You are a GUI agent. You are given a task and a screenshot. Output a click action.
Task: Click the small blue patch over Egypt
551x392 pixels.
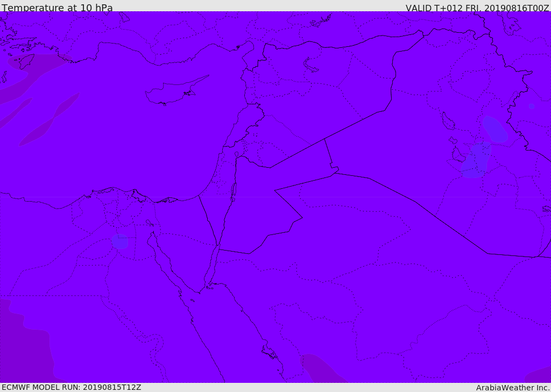click(x=120, y=241)
